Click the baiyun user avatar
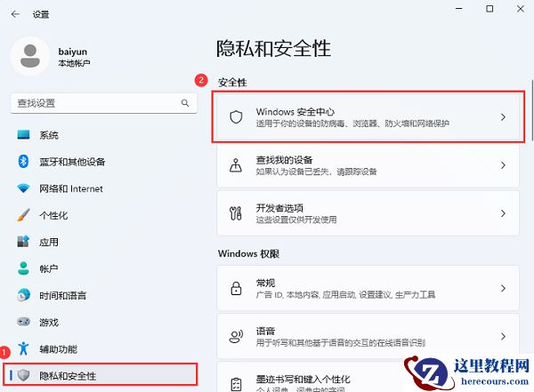 click(x=30, y=56)
